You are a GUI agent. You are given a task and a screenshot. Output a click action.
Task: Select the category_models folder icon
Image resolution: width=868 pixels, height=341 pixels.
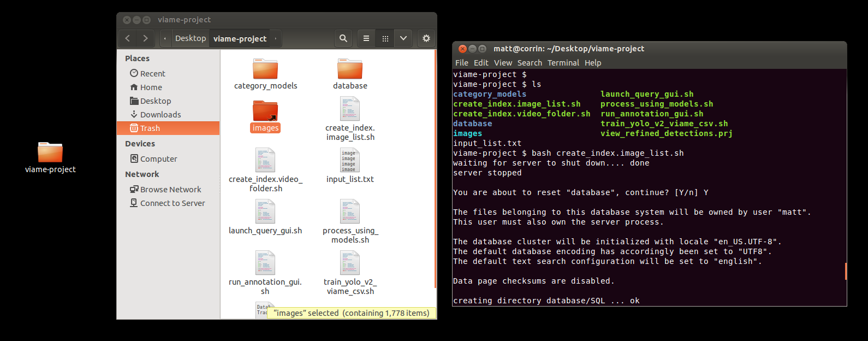[x=265, y=69]
